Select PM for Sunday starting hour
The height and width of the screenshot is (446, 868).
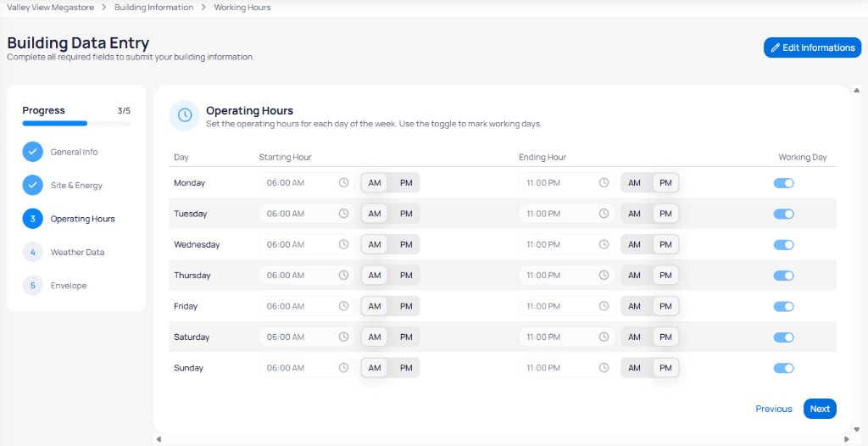click(406, 368)
